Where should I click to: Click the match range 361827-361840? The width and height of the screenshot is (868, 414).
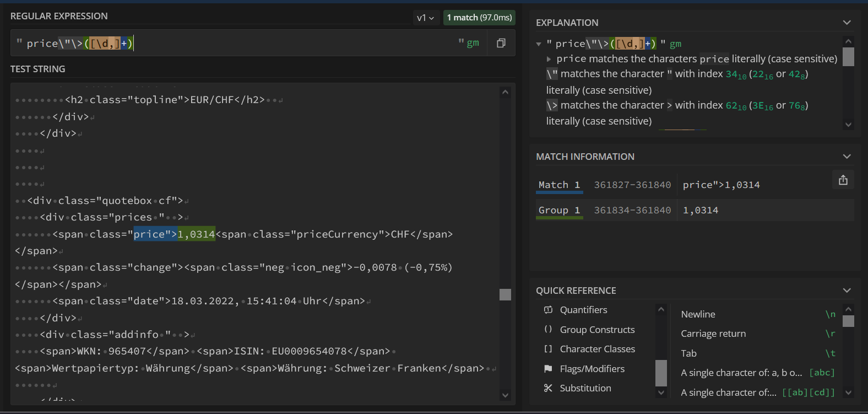pyautogui.click(x=632, y=185)
